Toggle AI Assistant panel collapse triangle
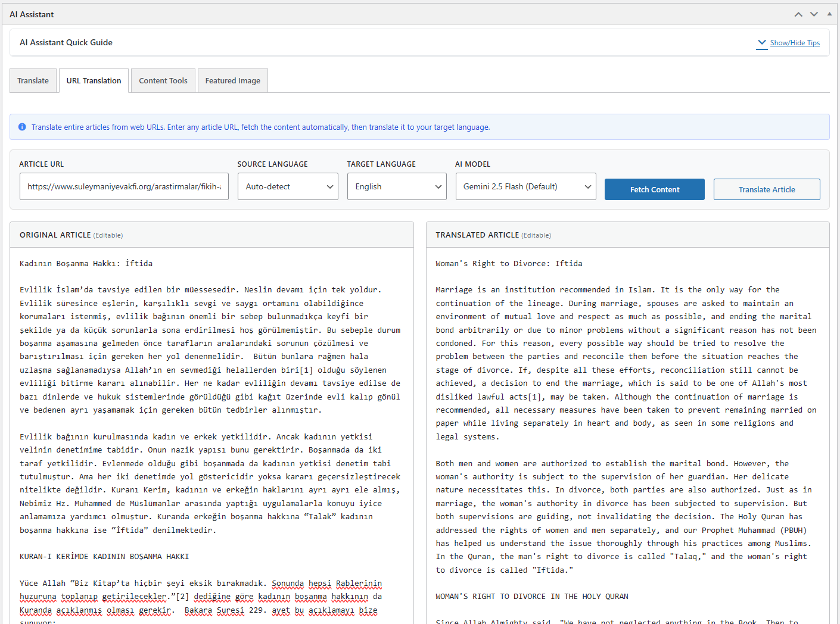The width and height of the screenshot is (840, 624). pyautogui.click(x=829, y=14)
